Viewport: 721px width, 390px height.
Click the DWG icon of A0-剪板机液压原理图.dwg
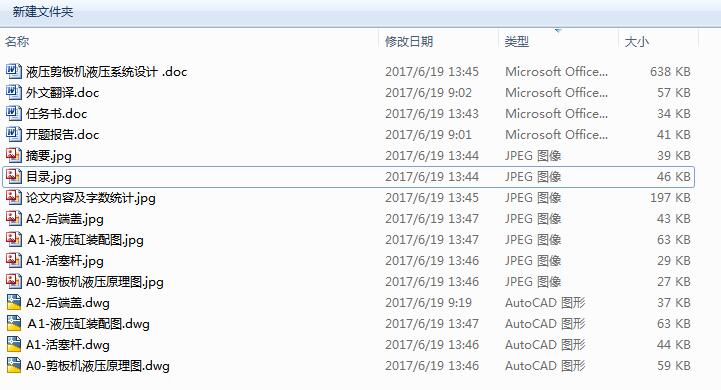coord(14,366)
